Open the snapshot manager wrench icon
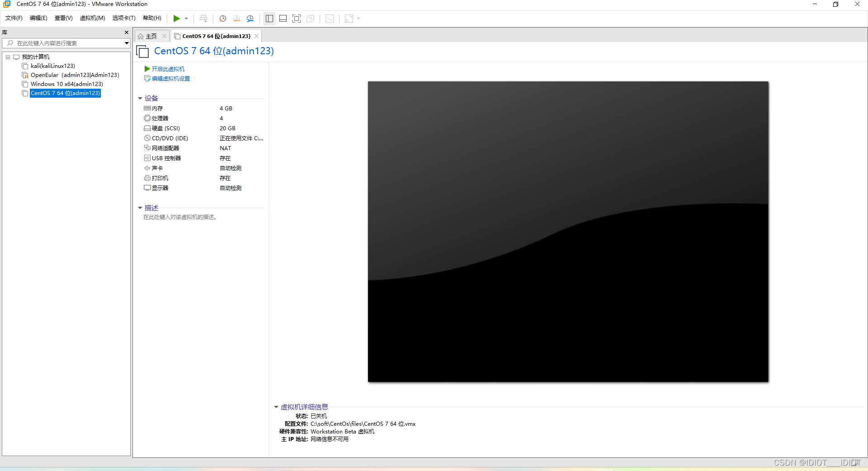868x471 pixels. click(x=250, y=19)
